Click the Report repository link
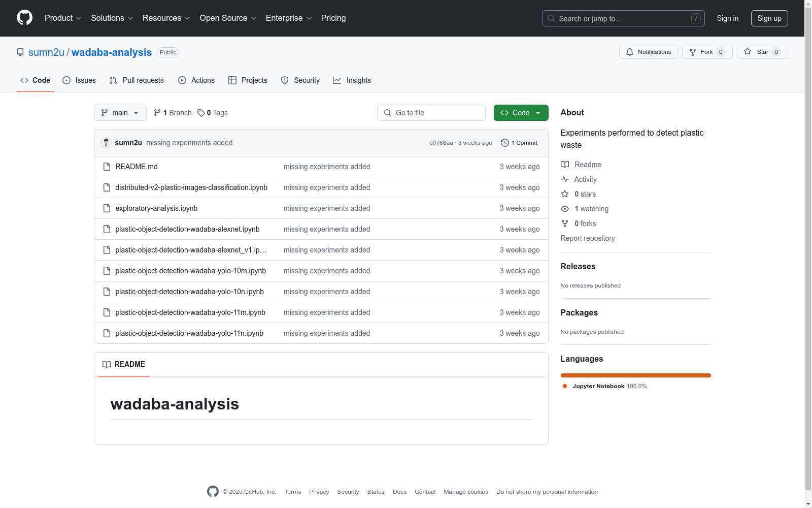 (588, 238)
